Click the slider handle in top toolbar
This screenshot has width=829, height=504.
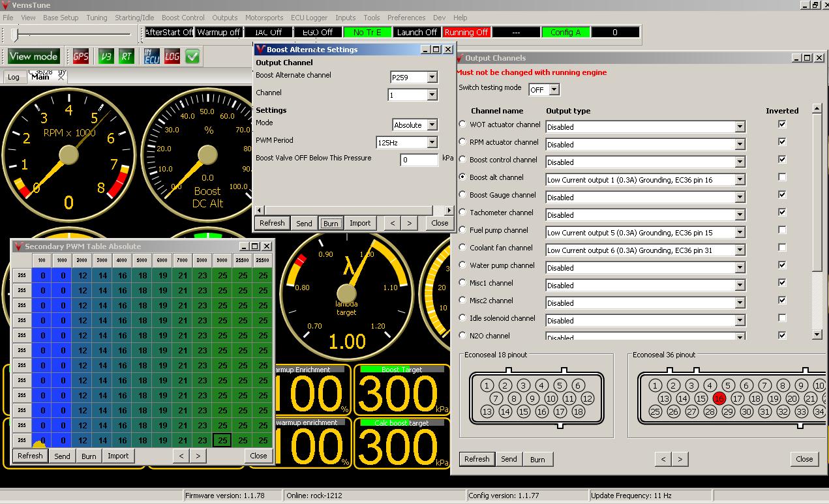15,34
